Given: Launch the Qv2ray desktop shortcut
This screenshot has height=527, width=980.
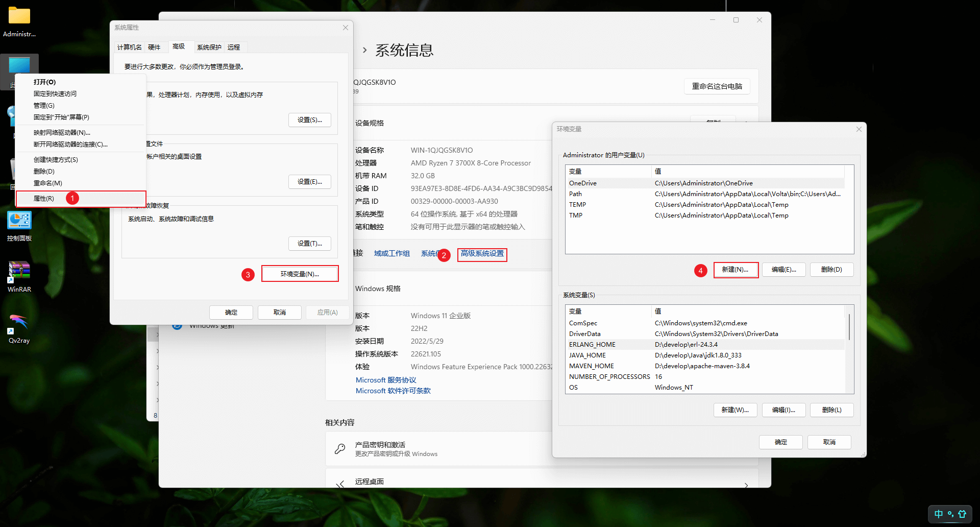Looking at the screenshot, I should coord(19,328).
